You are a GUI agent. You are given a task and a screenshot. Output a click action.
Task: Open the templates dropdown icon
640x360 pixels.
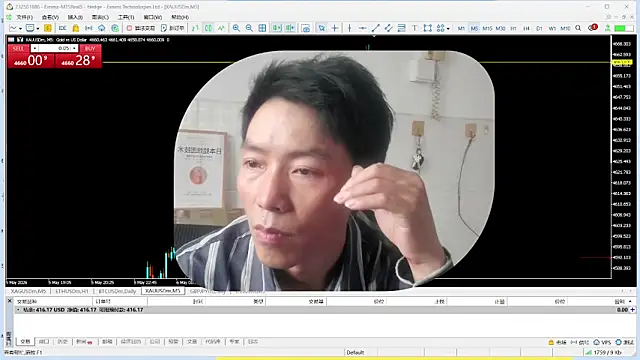32,28
